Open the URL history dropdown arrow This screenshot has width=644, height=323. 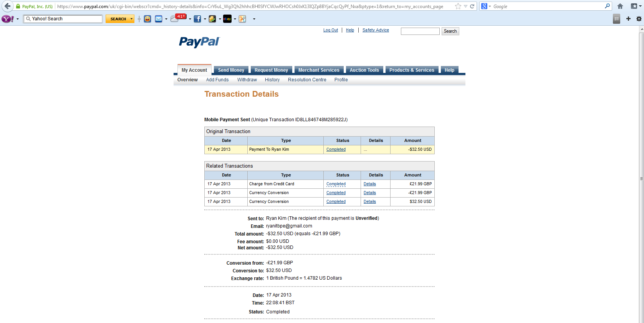pyautogui.click(x=465, y=7)
